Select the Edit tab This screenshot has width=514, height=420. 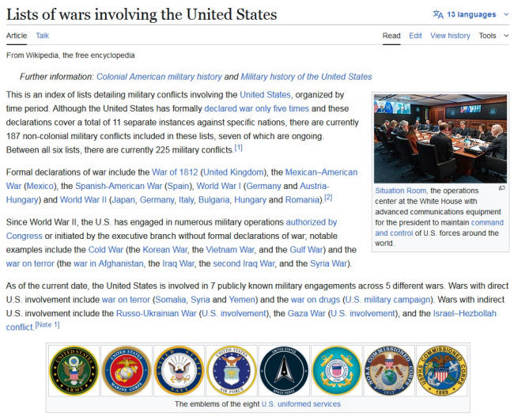pyautogui.click(x=415, y=36)
